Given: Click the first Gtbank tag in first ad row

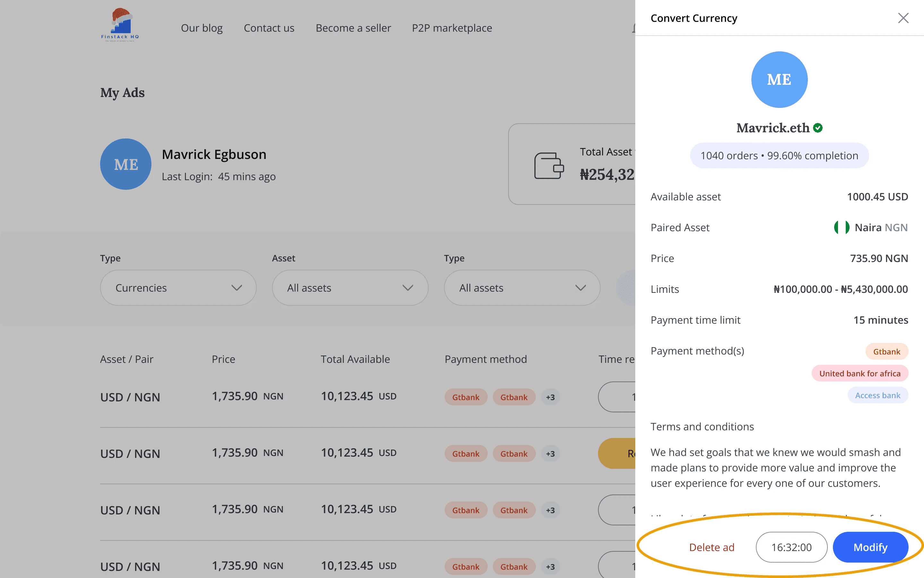Looking at the screenshot, I should click(466, 397).
